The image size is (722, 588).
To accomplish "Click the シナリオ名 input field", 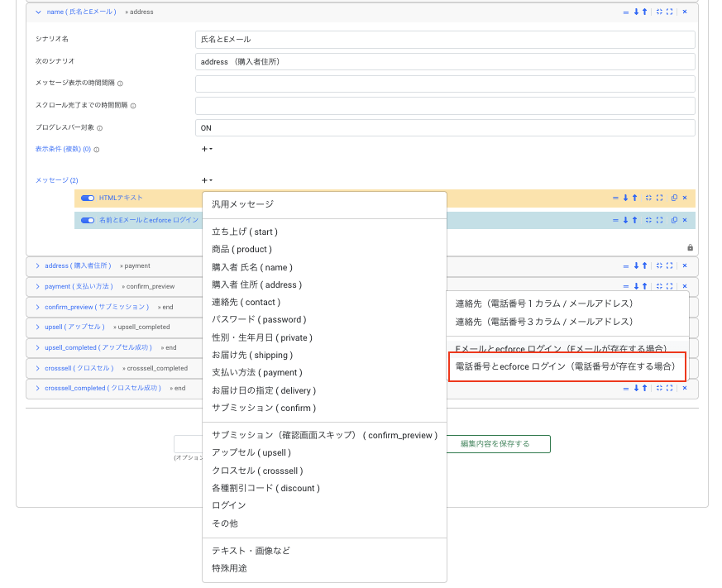I will click(444, 39).
